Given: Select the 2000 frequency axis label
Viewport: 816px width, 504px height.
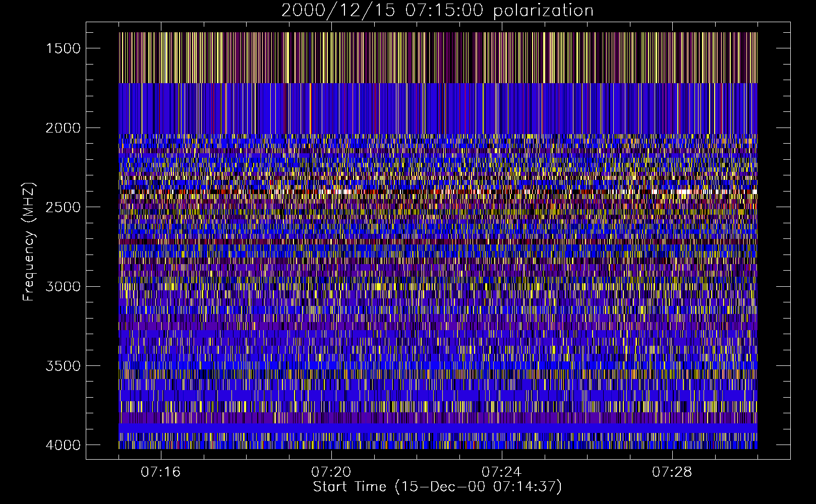Looking at the screenshot, I should click(63, 128).
